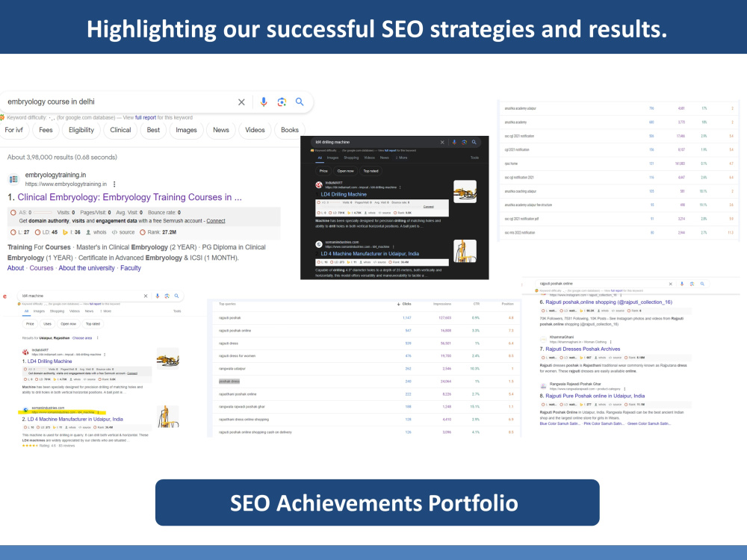Select 'Open now' chip in dark-mode results

345,171
